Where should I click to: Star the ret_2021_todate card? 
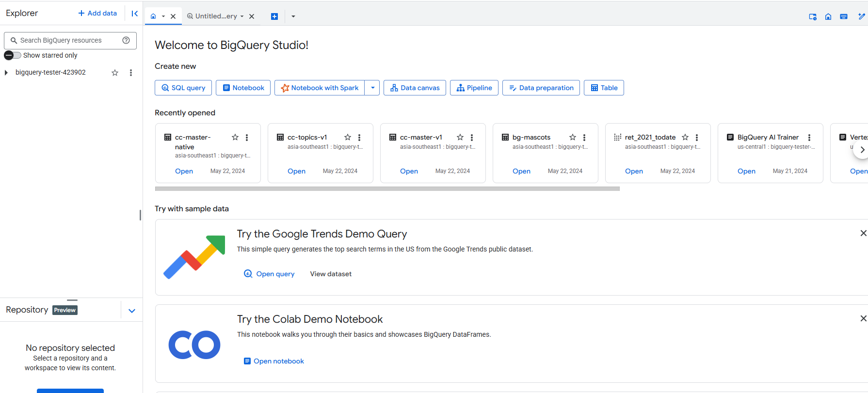click(x=685, y=137)
